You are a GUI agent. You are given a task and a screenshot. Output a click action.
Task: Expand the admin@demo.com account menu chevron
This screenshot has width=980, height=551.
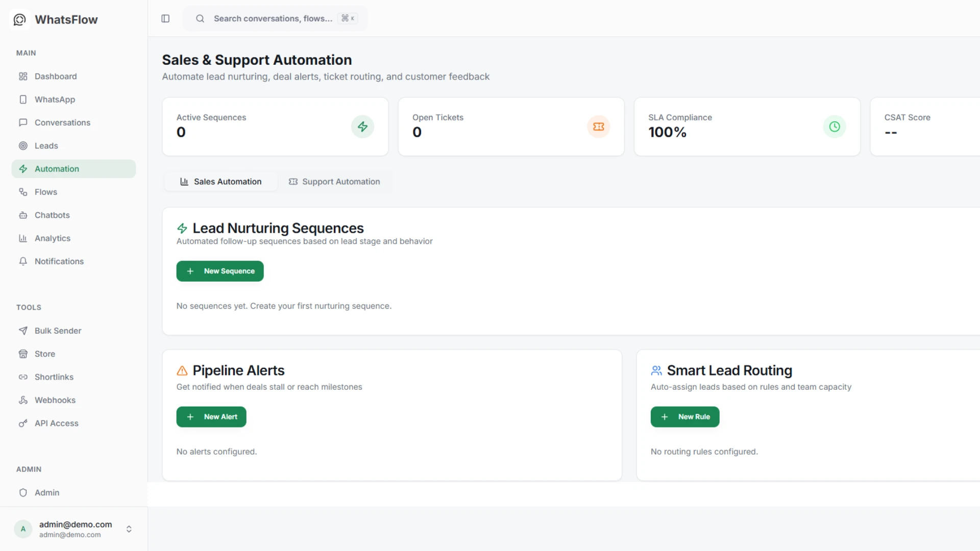click(x=129, y=529)
